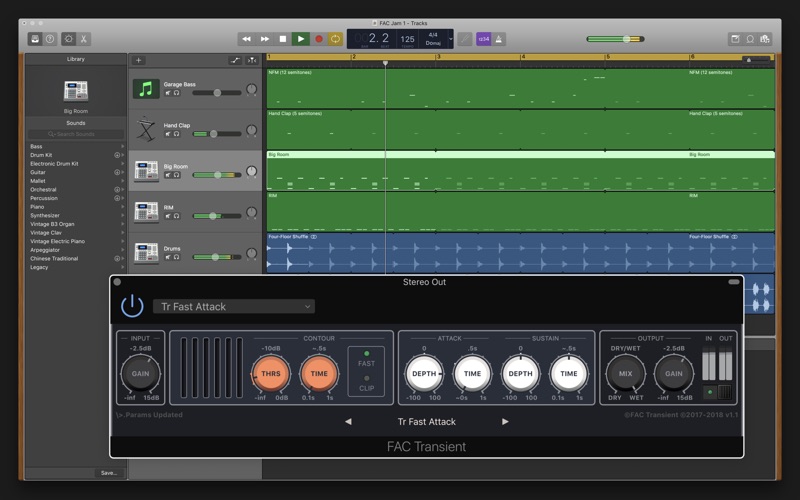Toggle the Metronome click
800x500 pixels.
pos(498,39)
